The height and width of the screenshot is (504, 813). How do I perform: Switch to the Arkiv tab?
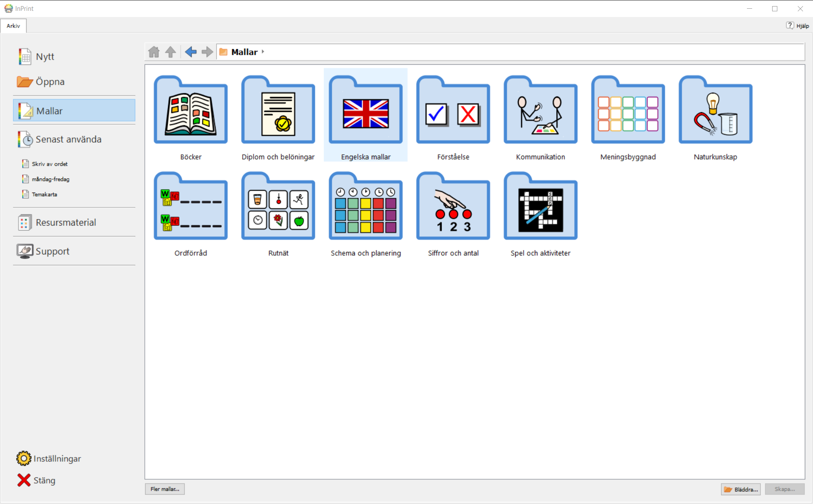pos(13,26)
